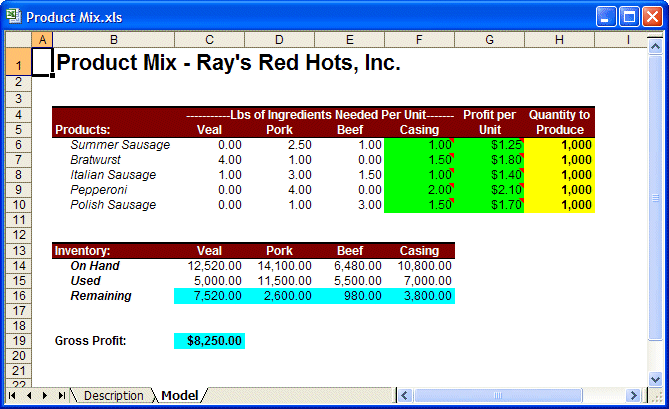Viewport: 669px width, 409px height.
Task: Click Bratwurst product cell
Action: click(96, 160)
